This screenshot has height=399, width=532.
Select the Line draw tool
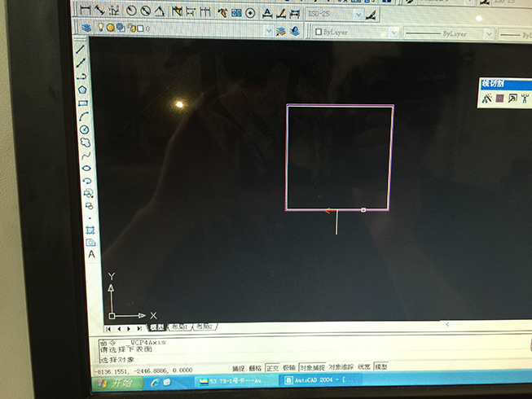[81, 48]
